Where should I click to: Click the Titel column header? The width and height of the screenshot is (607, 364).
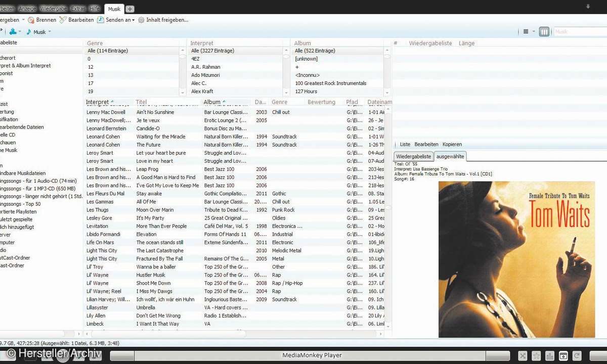141,102
